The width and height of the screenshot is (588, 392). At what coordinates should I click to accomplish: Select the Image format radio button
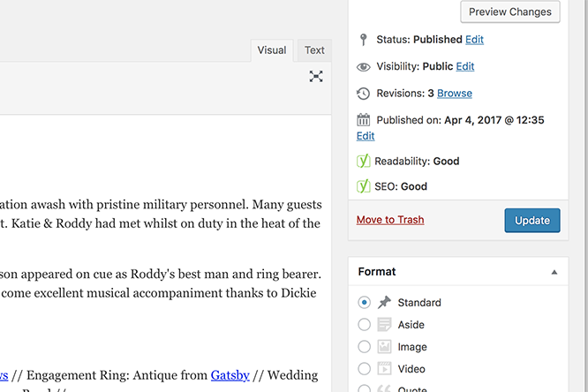point(364,347)
